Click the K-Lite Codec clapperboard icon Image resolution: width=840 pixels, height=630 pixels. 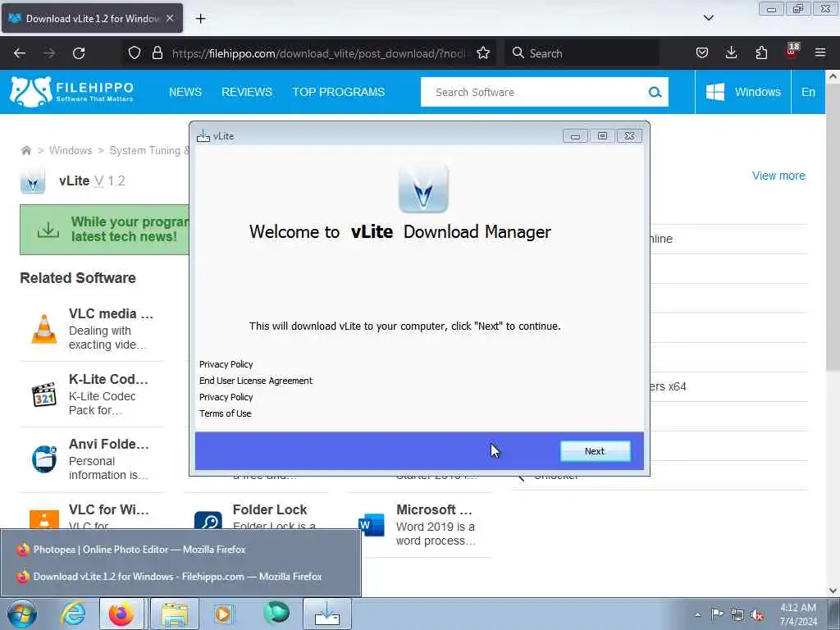coord(44,395)
